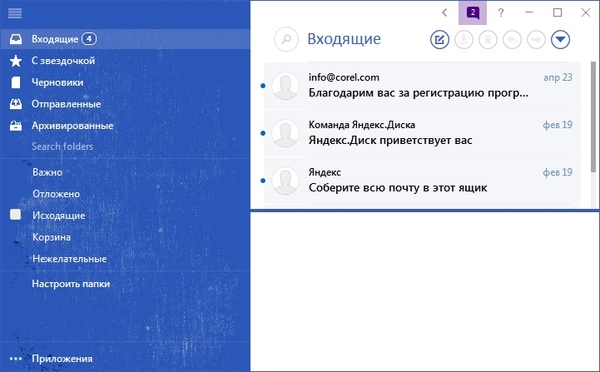Open the Отложено folder
The width and height of the screenshot is (600, 372).
point(56,194)
